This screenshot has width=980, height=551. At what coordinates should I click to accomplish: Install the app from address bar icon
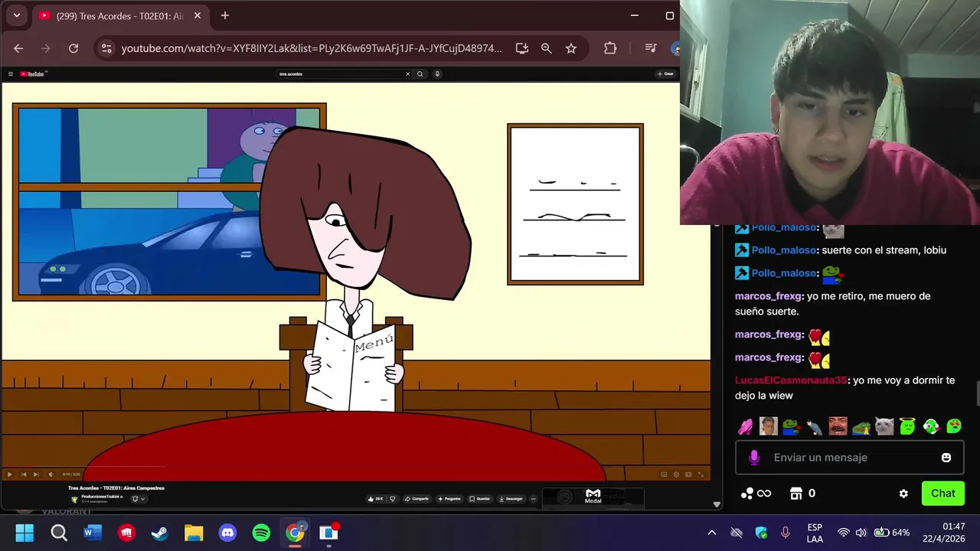tap(522, 48)
